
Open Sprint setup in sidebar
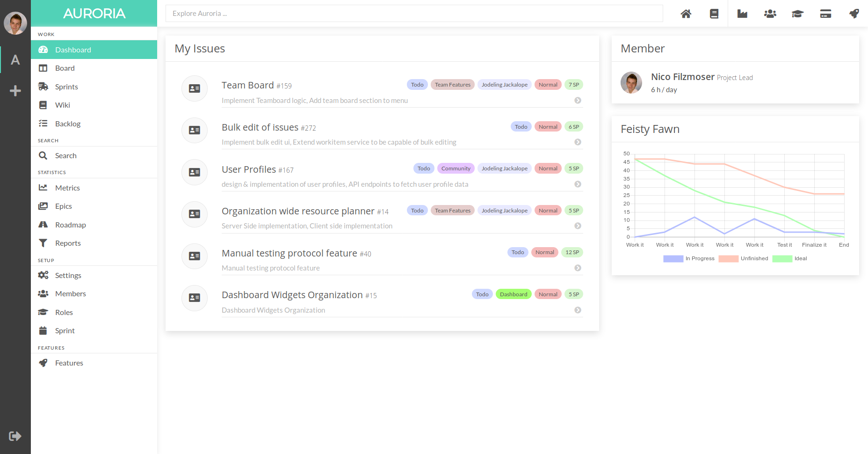point(94,330)
